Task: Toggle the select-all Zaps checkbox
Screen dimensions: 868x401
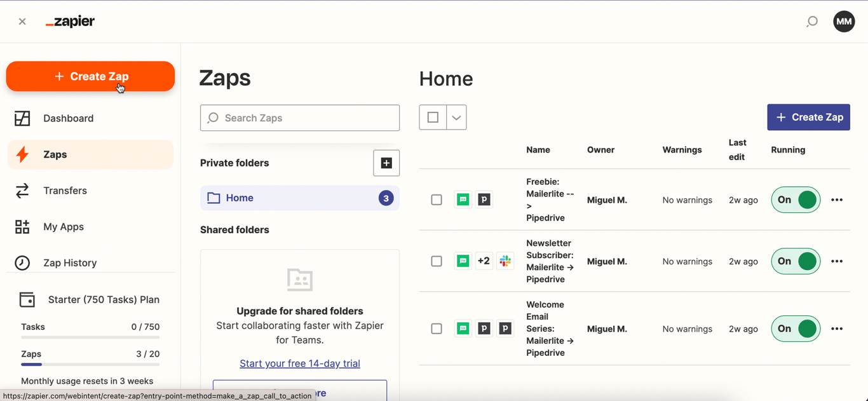Action: click(x=433, y=118)
